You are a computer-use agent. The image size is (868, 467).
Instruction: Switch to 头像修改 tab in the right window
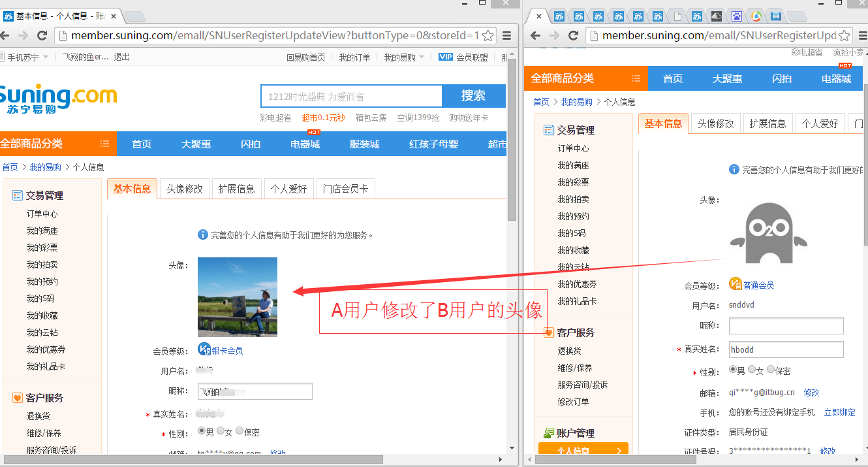point(716,123)
